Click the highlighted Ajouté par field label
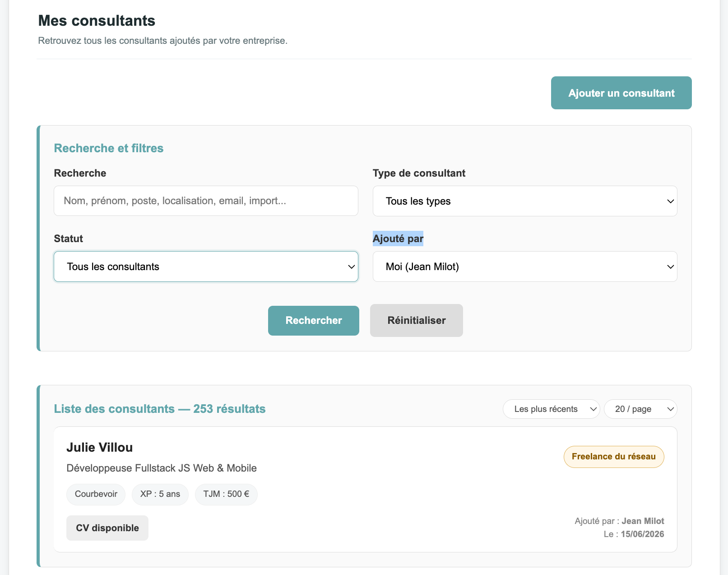Image resolution: width=728 pixels, height=575 pixels. tap(398, 238)
